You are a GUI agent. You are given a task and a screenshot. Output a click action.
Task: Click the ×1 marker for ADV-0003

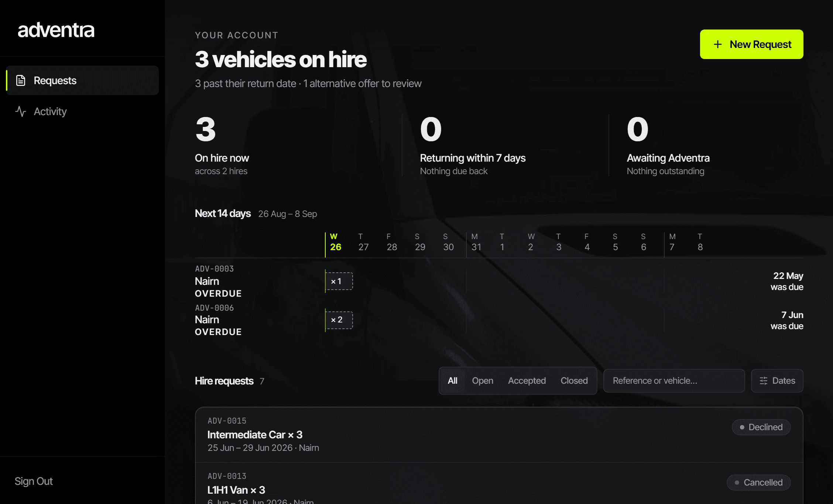pyautogui.click(x=339, y=281)
